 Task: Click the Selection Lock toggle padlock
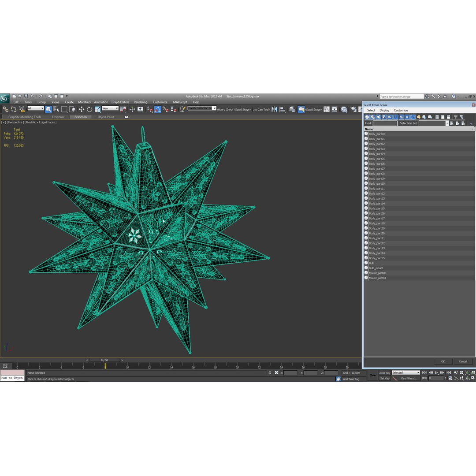point(270,373)
